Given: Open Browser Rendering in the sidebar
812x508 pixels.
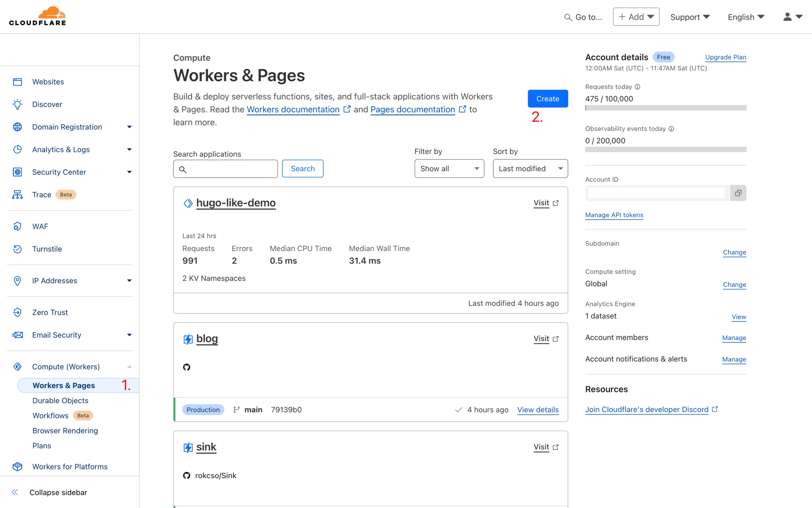Looking at the screenshot, I should click(65, 430).
